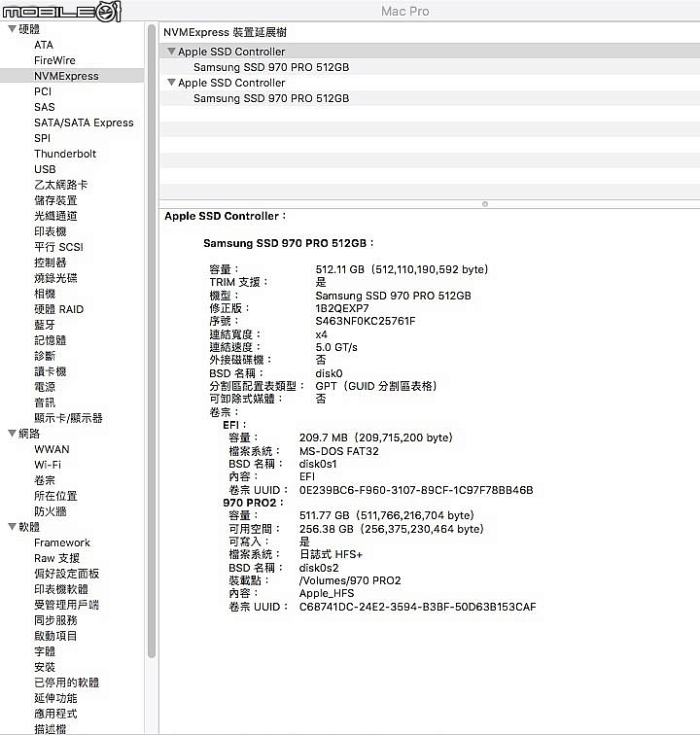Select 相機 camera entry
Screen dimensions: 700x735
coord(45,294)
